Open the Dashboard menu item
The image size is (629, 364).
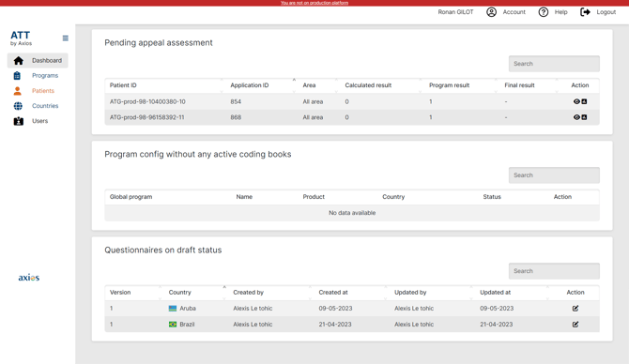click(38, 61)
